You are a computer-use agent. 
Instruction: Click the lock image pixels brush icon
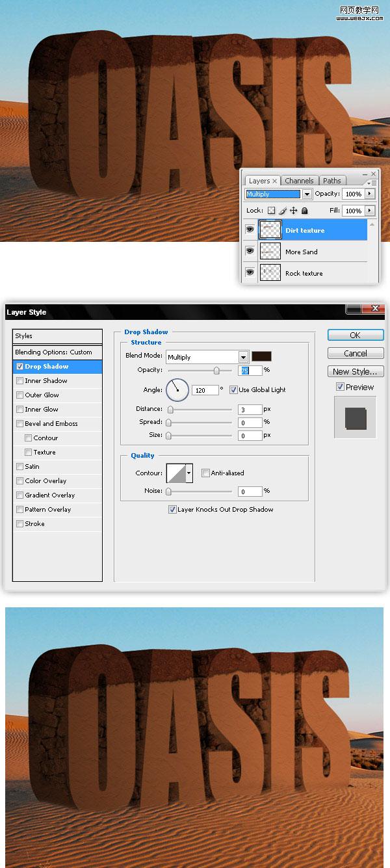pyautogui.click(x=283, y=211)
